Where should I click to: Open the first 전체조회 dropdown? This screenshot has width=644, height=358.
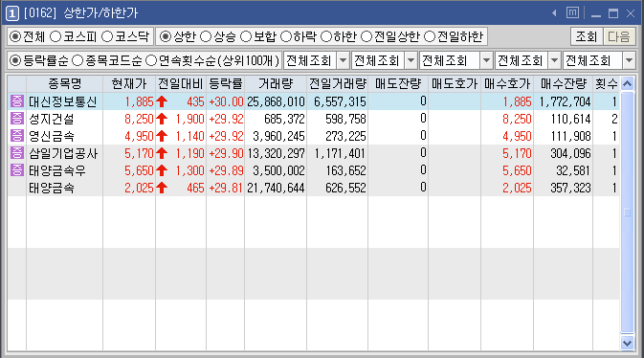[x=343, y=61]
